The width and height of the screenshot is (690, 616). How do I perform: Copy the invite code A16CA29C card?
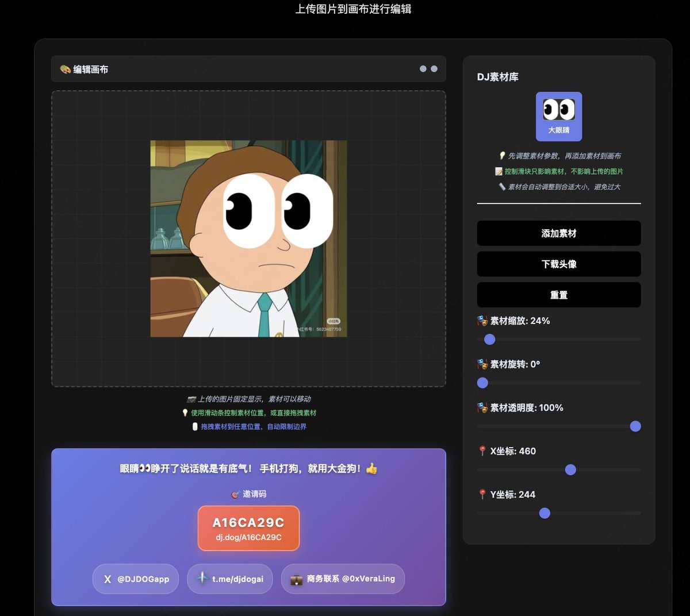click(248, 528)
